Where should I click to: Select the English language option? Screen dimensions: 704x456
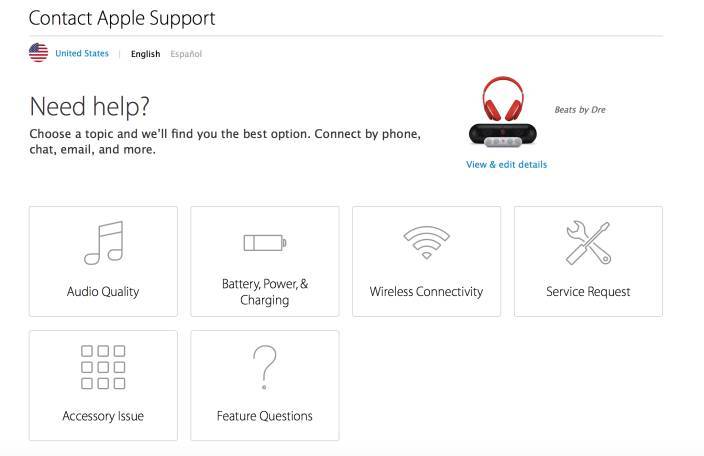[145, 54]
